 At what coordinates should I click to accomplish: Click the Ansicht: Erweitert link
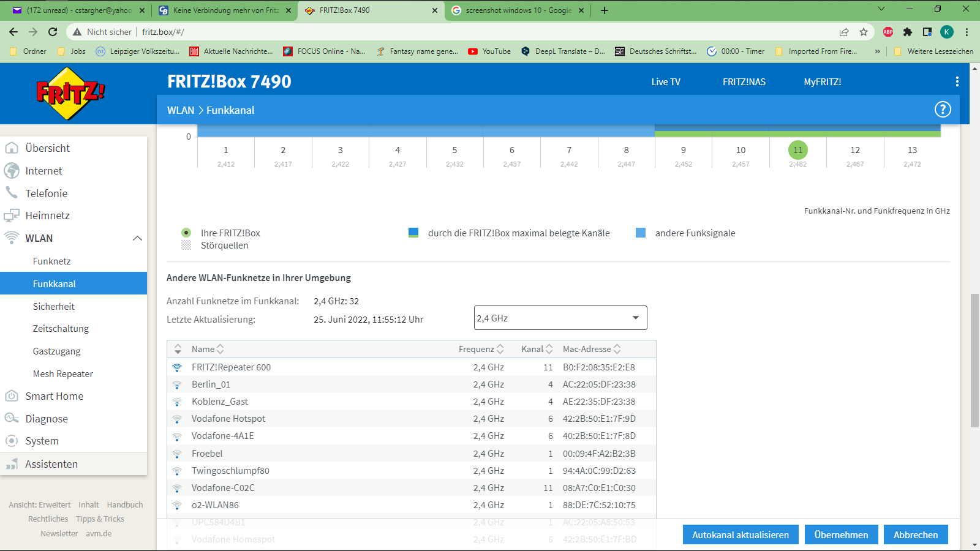pos(40,505)
